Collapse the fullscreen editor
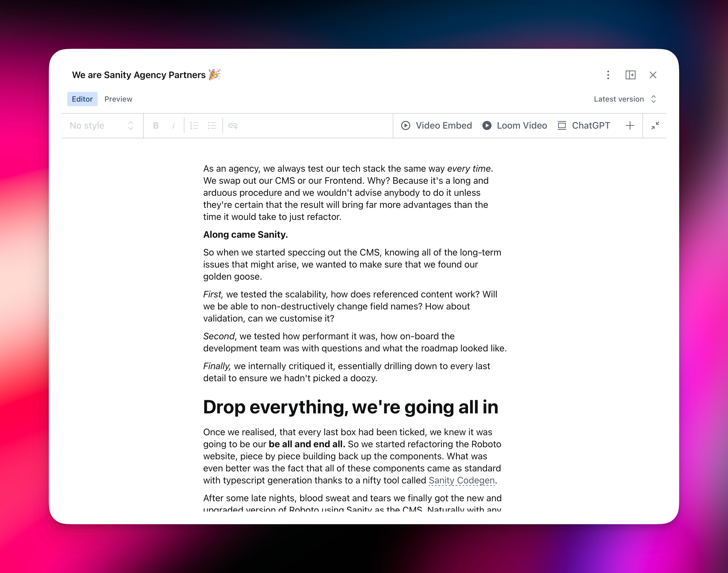The height and width of the screenshot is (573, 728). click(655, 125)
